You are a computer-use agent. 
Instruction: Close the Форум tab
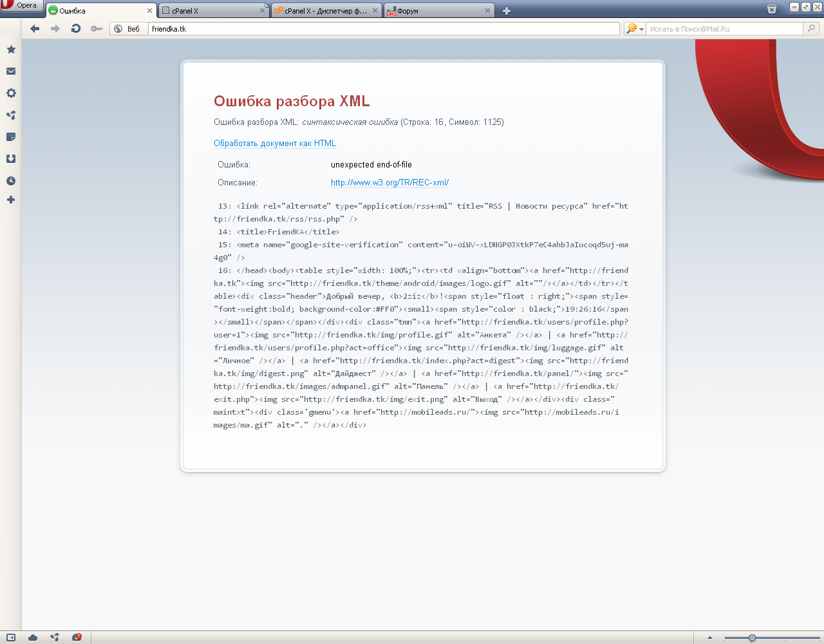(487, 11)
